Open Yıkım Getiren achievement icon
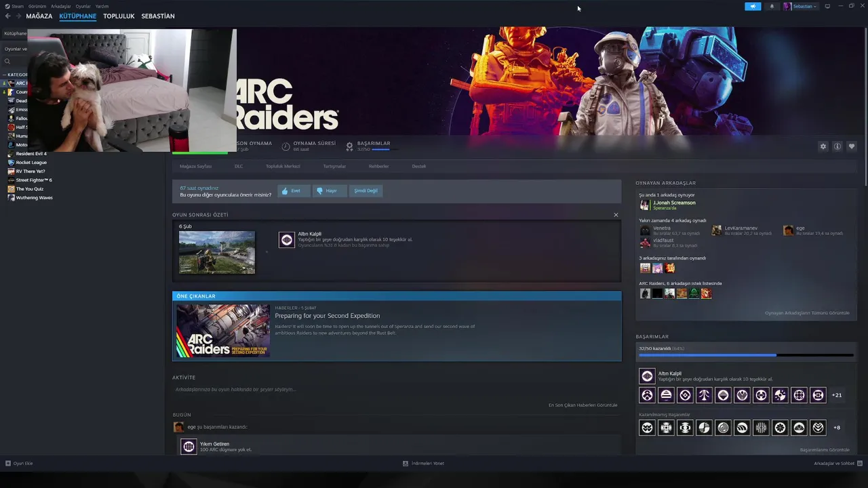Viewport: 868px width, 488px height. [189, 446]
